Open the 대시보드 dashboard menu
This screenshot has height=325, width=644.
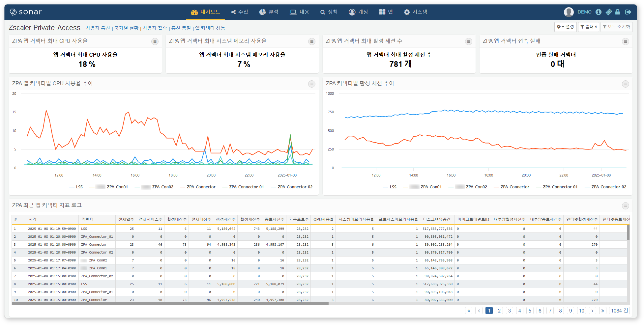(206, 12)
